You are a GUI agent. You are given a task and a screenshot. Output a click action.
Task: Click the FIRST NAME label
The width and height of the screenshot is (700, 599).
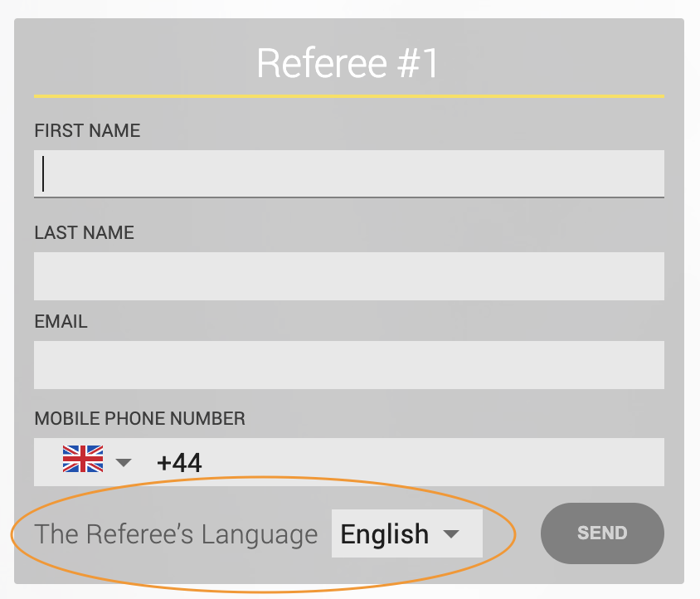coord(88,131)
